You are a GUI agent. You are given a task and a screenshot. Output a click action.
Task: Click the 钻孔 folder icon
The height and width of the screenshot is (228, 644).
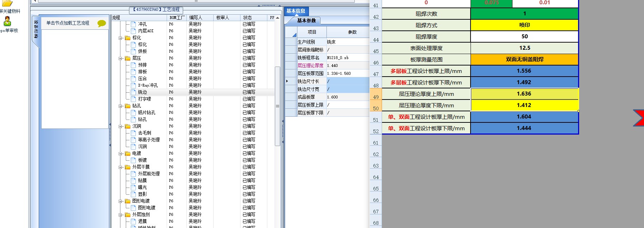(x=128, y=106)
